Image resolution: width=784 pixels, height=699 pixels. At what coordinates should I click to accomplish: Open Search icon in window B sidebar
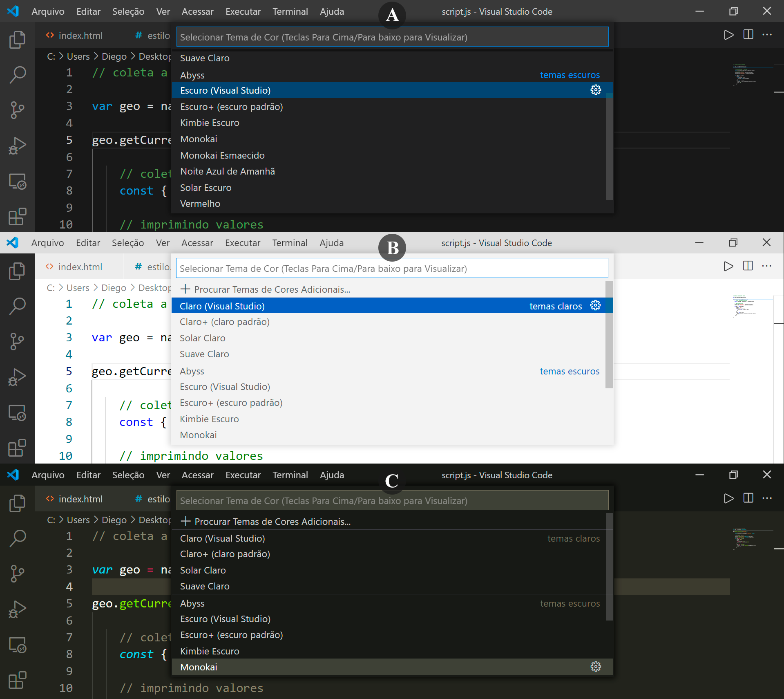point(17,307)
